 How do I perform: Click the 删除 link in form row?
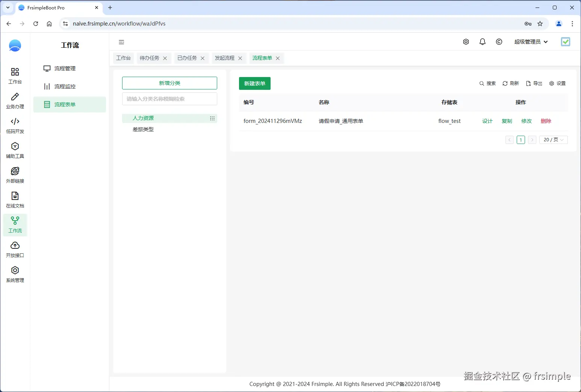tap(546, 121)
